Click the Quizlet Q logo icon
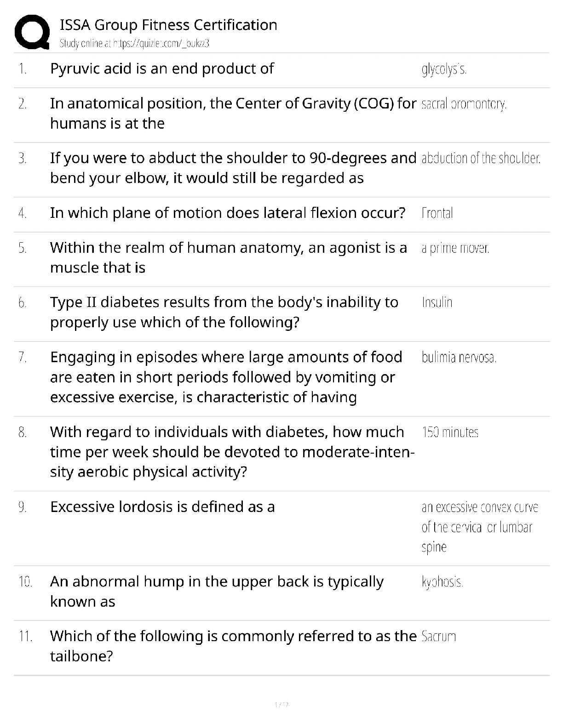563x728 pixels. (x=32, y=32)
